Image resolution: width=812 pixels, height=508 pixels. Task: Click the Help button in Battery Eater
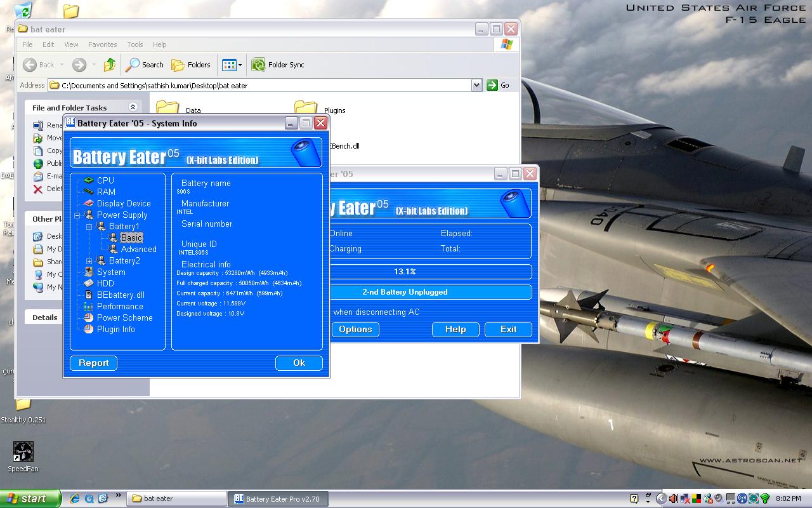(455, 330)
